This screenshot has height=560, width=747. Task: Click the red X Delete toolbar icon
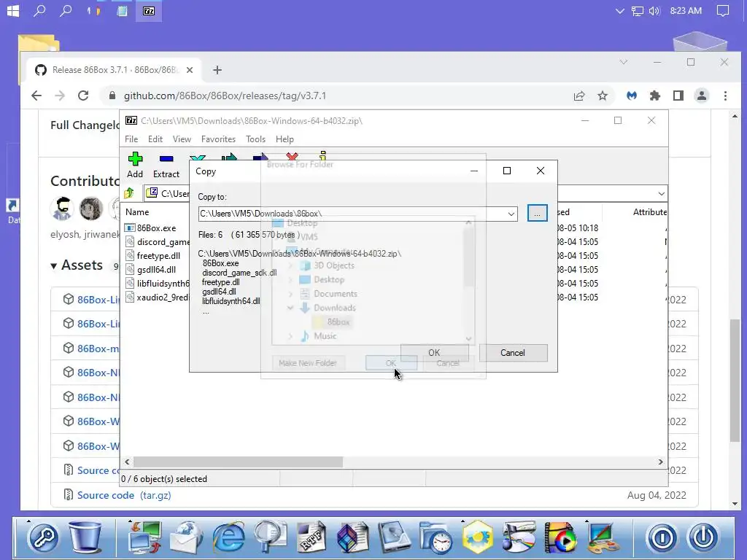pyautogui.click(x=292, y=157)
